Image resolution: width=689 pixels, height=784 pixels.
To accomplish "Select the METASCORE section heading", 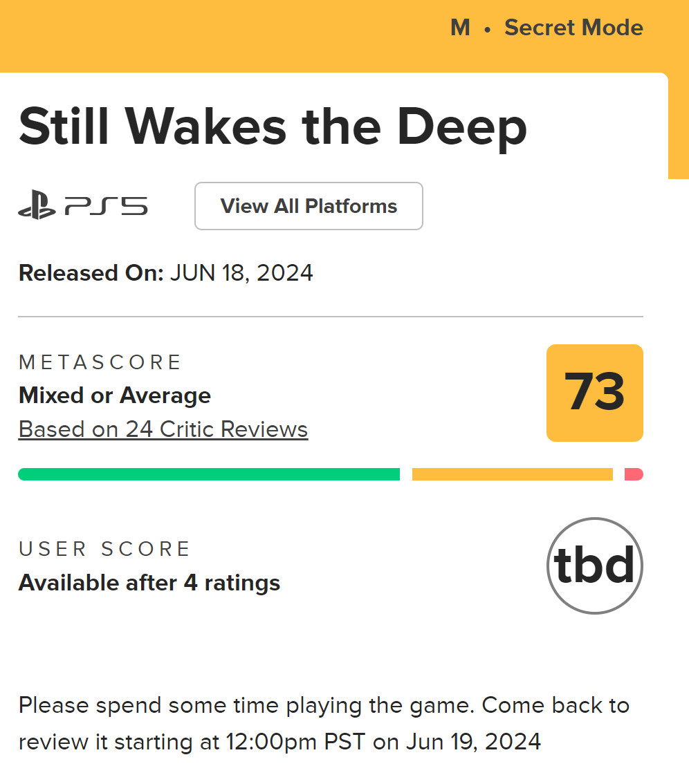I will pyautogui.click(x=100, y=362).
